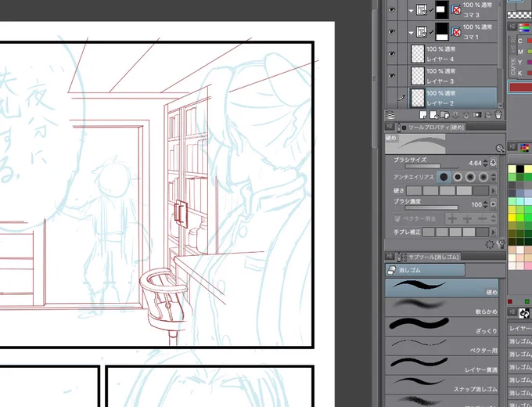Screen dimensions: 532x407
Task: Adjust the ブラシサイズ slider
Action: 431,167
